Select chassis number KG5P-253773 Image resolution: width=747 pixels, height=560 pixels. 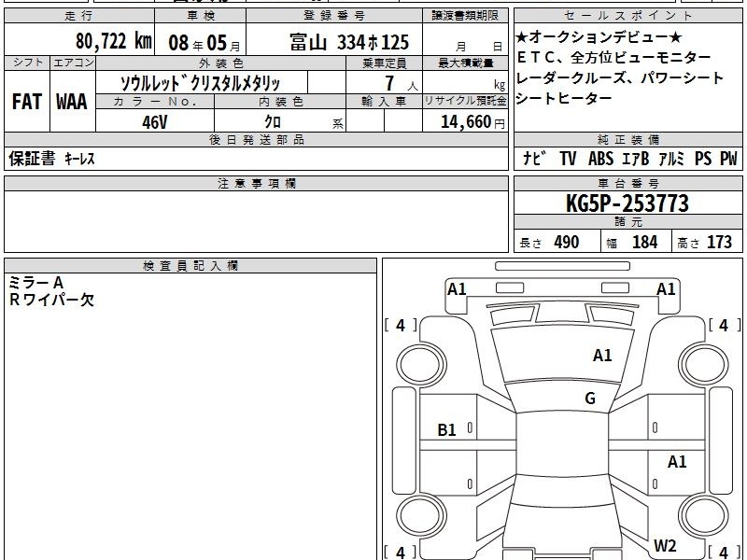click(x=627, y=203)
